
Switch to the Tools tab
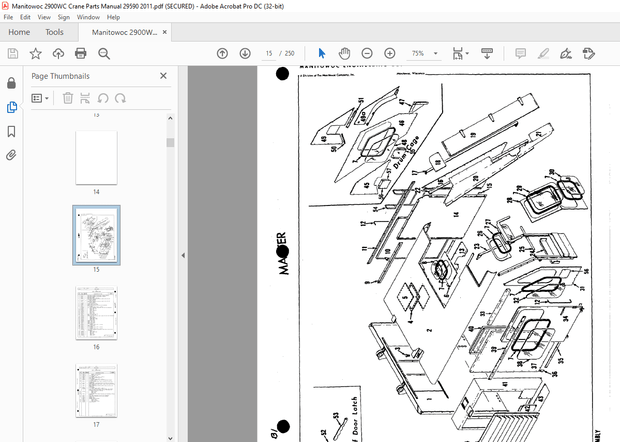pyautogui.click(x=54, y=32)
